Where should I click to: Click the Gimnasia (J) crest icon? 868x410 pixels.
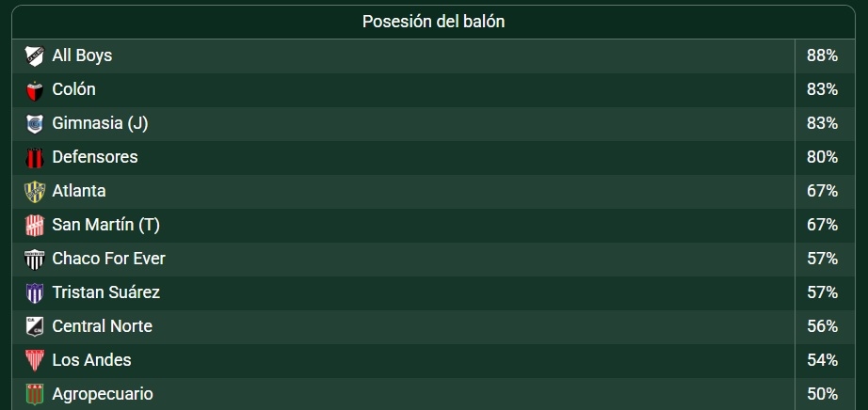(35, 123)
